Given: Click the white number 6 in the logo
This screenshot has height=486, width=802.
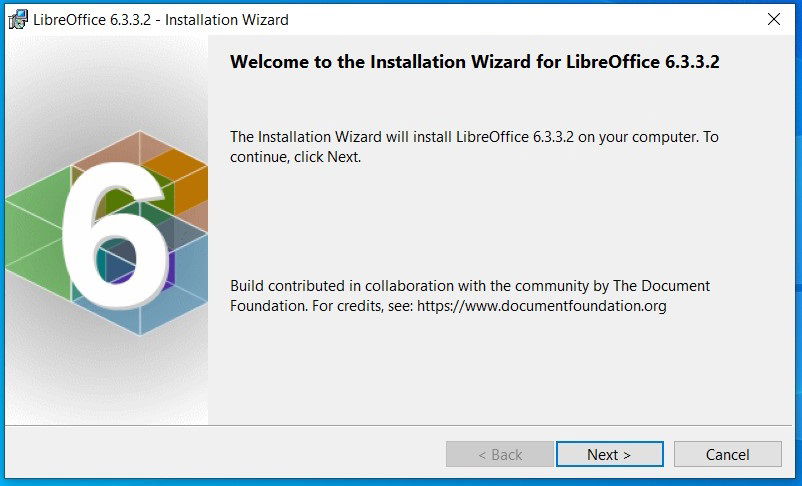Looking at the screenshot, I should point(114,235).
